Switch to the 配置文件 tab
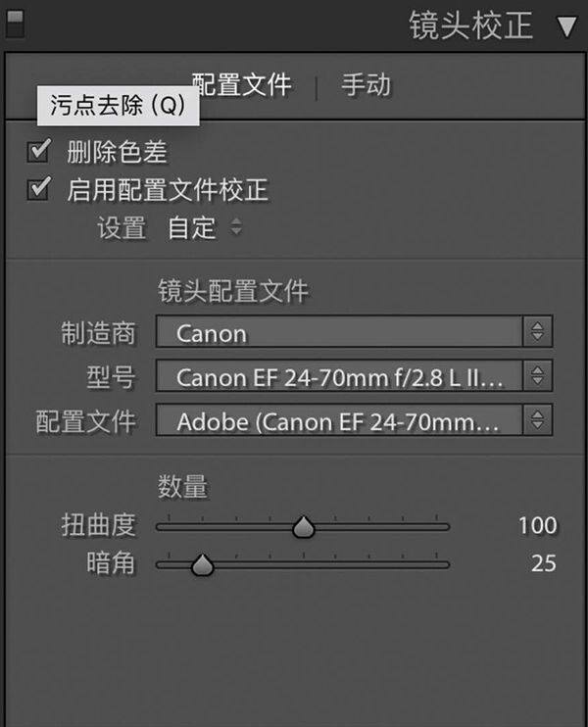The width and height of the screenshot is (588, 727). tap(242, 85)
